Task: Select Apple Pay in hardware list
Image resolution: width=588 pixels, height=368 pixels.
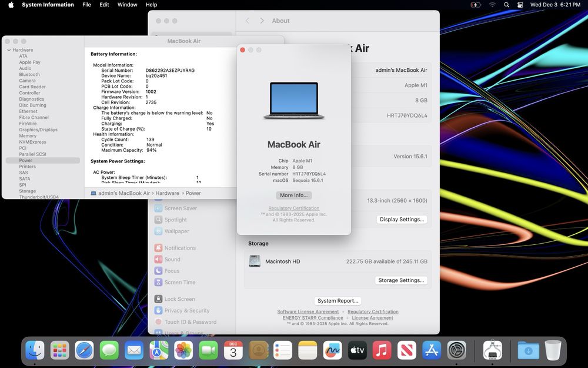Action: [x=29, y=62]
